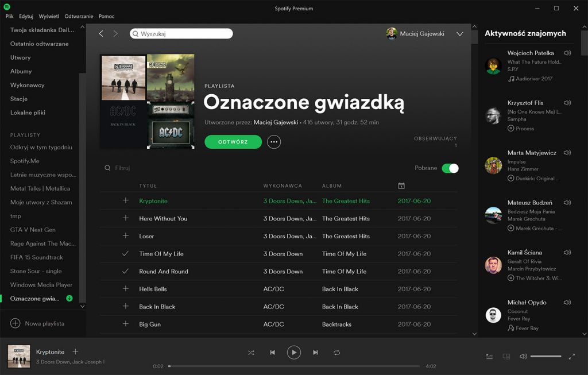Screen dimensions: 588x375
Task: Open the Odtwarzanie menu
Action: 79,16
